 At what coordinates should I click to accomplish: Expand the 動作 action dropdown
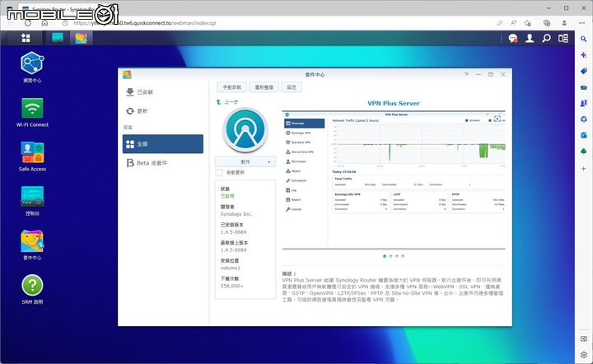[x=245, y=161]
